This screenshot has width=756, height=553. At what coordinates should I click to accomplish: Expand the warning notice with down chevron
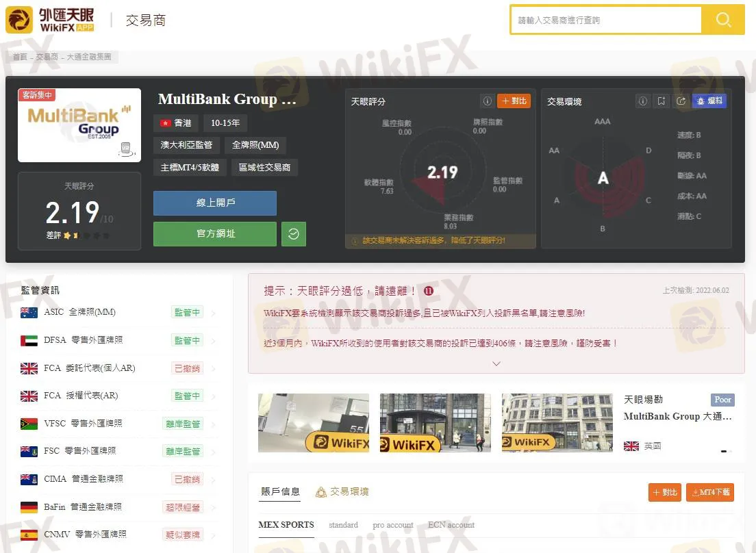tap(496, 363)
